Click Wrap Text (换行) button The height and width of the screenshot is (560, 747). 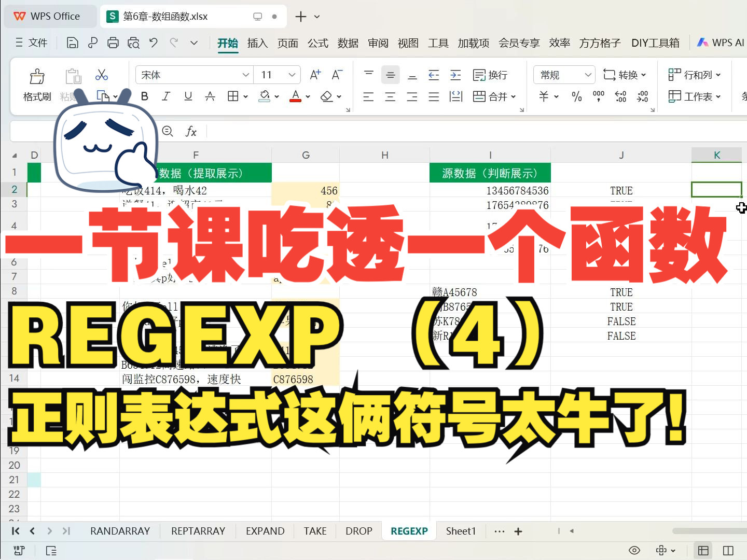490,75
